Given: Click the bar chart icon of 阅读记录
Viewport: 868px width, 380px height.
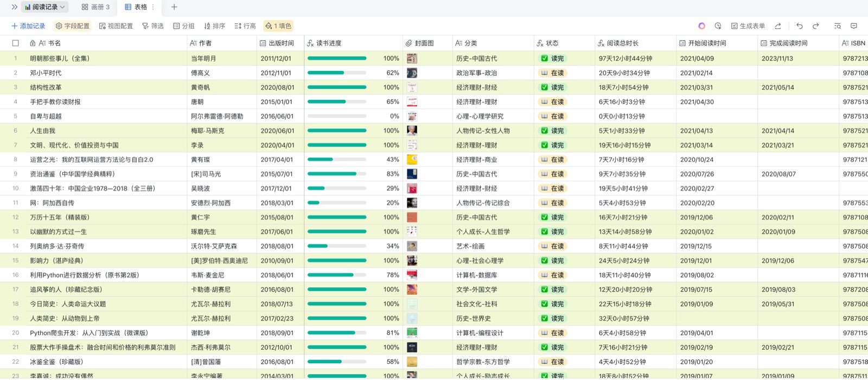Looking at the screenshot, I should pyautogui.click(x=28, y=7).
